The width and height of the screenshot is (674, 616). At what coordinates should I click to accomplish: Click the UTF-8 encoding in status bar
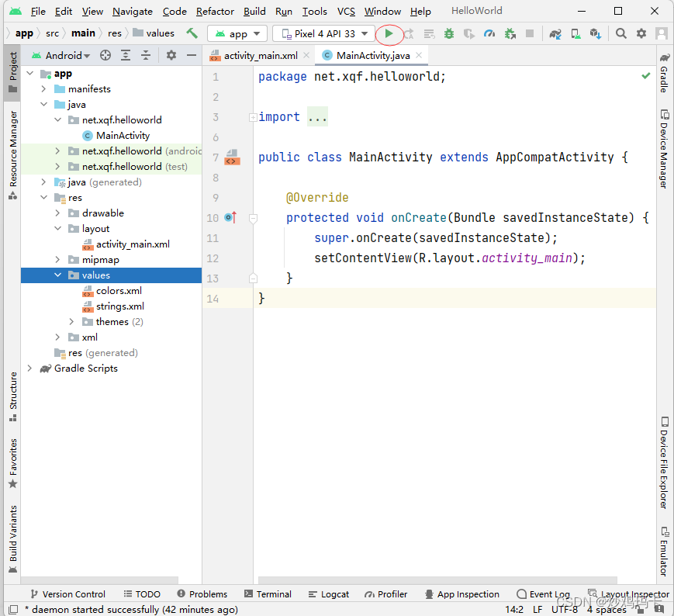click(565, 610)
